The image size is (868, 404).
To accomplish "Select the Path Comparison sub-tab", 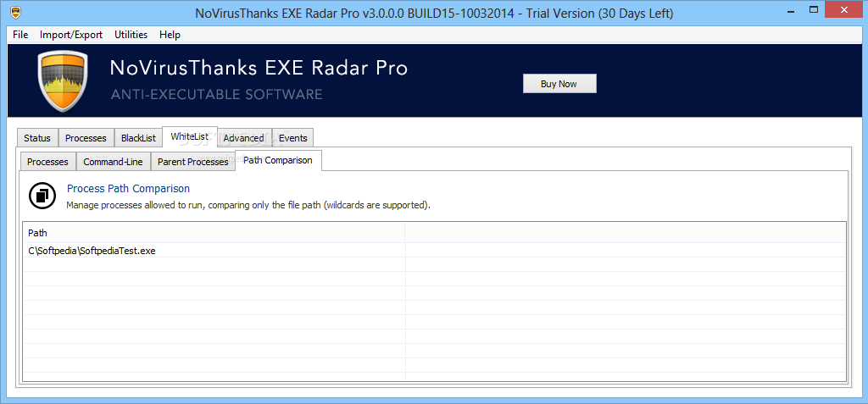I will point(278,160).
